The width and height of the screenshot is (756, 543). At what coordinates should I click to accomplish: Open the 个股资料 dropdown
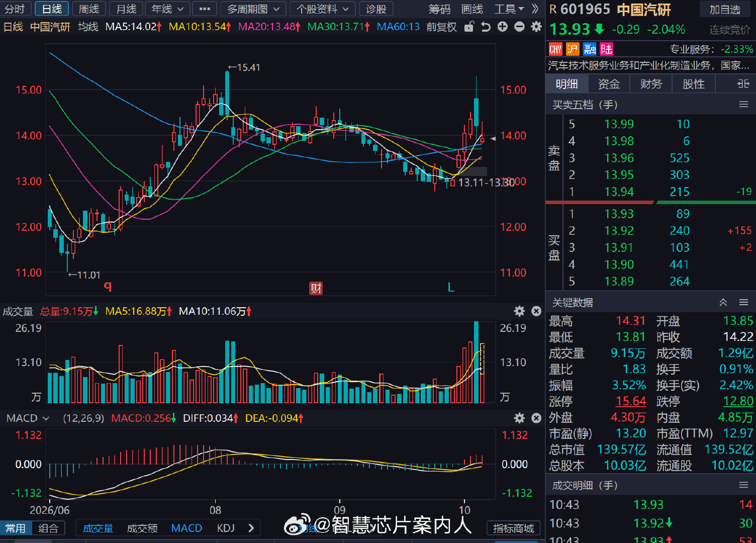322,9
